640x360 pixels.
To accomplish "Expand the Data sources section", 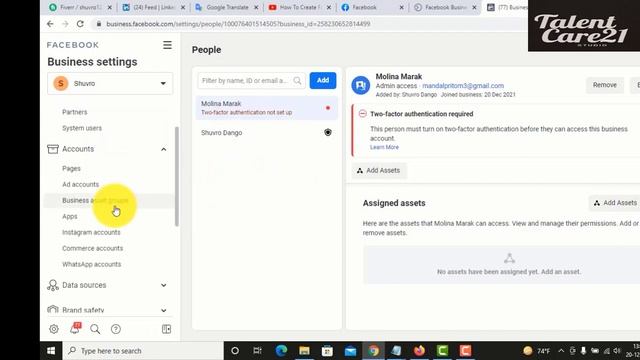I will (x=164, y=285).
